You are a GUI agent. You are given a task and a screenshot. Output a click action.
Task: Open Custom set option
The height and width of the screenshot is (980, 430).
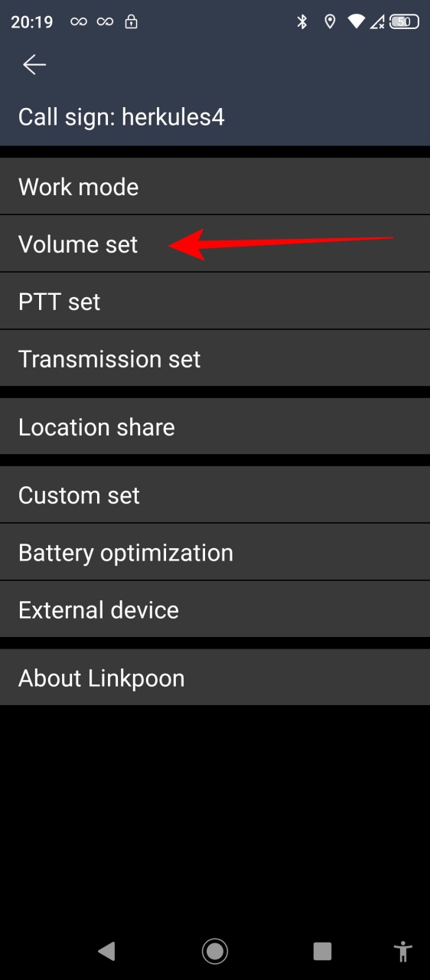tap(215, 495)
